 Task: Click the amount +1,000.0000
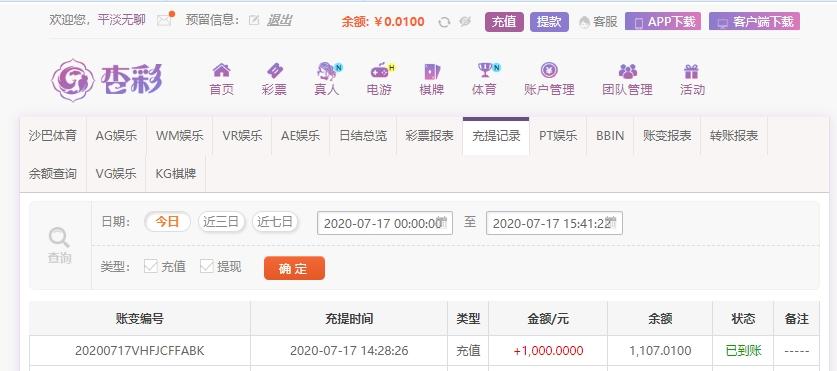[548, 351]
